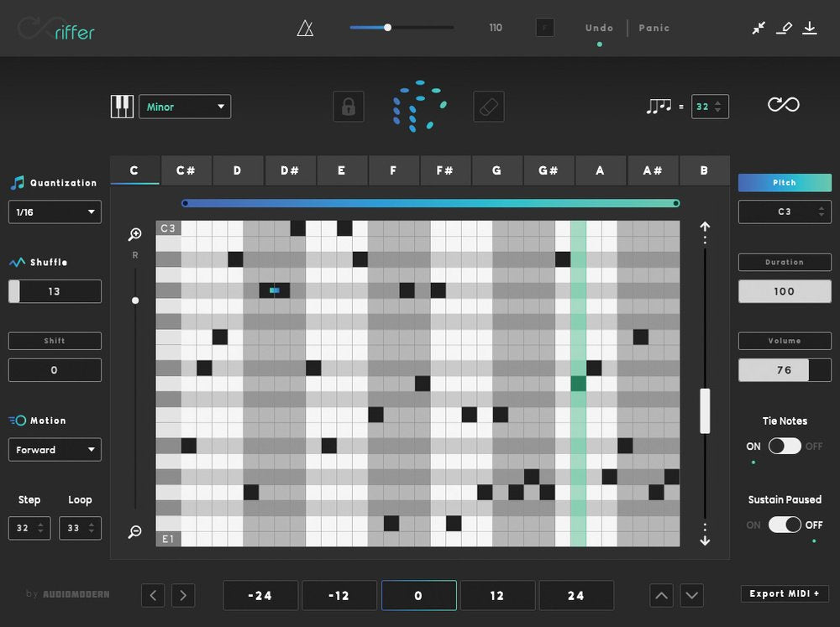The image size is (840, 627).
Task: Click the zoom in magnifier icon
Action: click(x=135, y=234)
